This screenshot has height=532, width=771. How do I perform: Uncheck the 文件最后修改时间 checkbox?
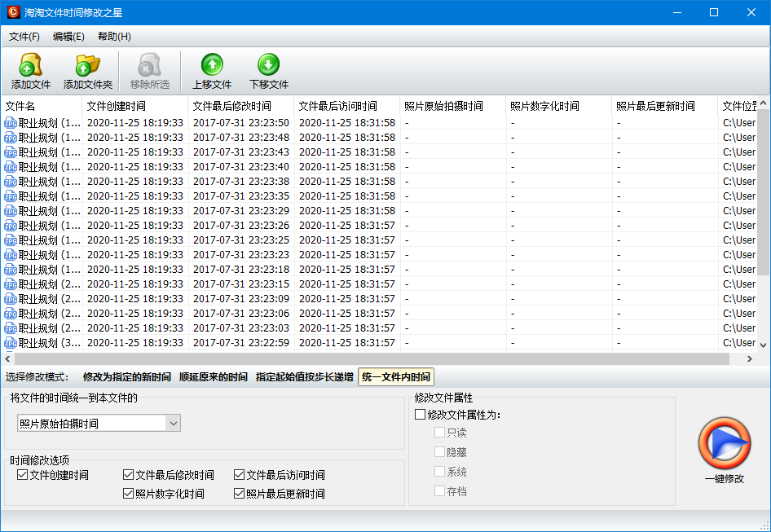(x=128, y=474)
